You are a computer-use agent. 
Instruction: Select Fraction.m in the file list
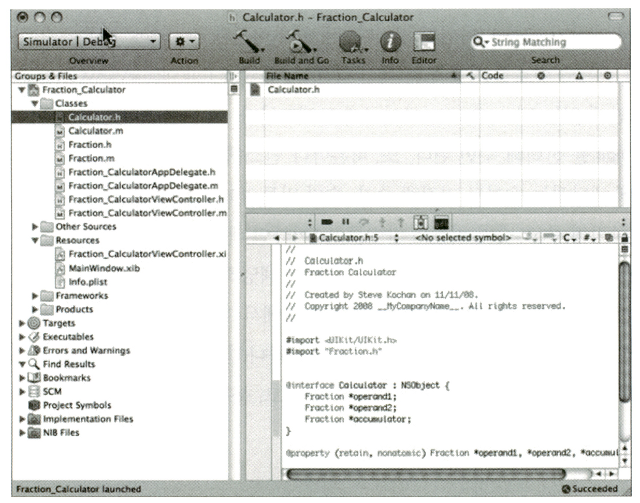(x=88, y=158)
